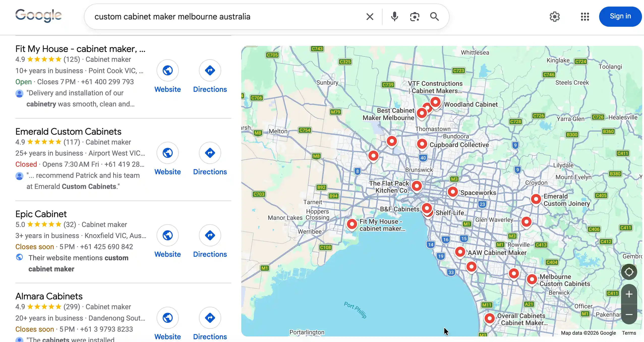Click the Port Phillip water label
Image resolution: width=644 pixels, height=342 pixels.
tap(355, 310)
